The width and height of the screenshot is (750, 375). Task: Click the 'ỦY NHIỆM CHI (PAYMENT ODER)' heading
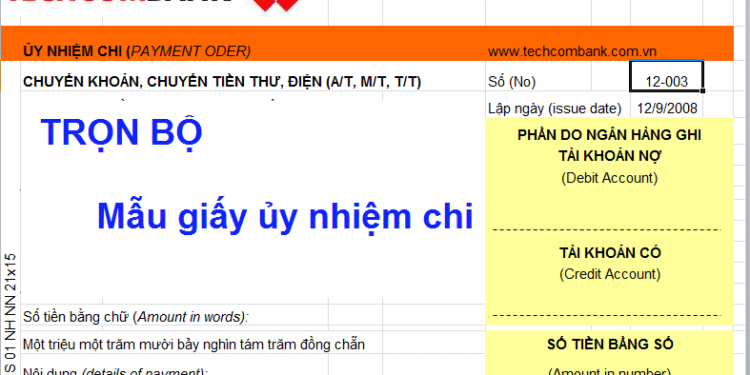(x=137, y=51)
